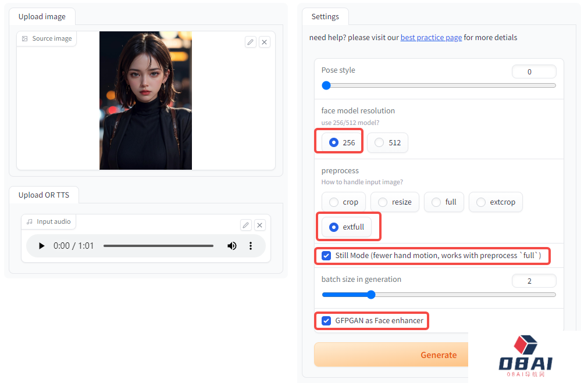
Task: Open audio player three-dot options menu
Action: click(251, 246)
